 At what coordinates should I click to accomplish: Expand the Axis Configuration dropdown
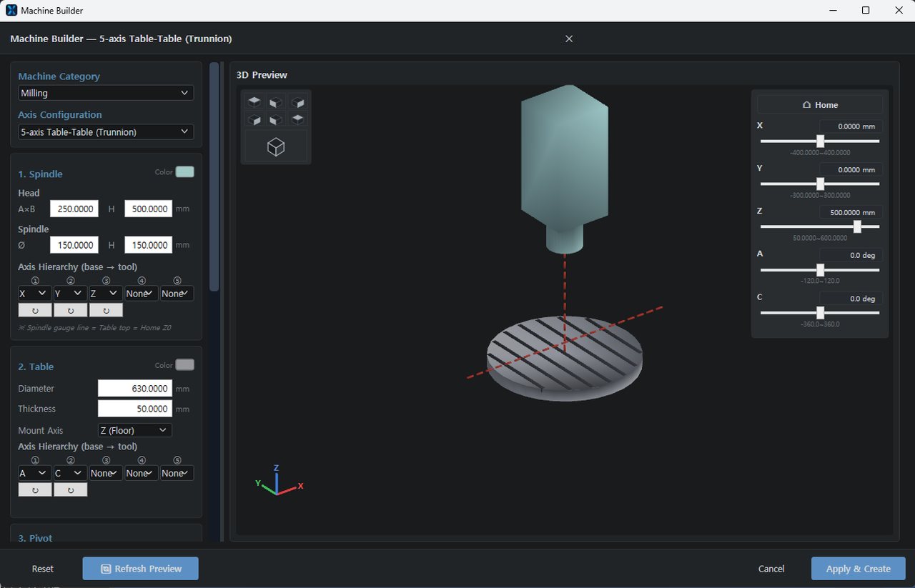(x=106, y=132)
